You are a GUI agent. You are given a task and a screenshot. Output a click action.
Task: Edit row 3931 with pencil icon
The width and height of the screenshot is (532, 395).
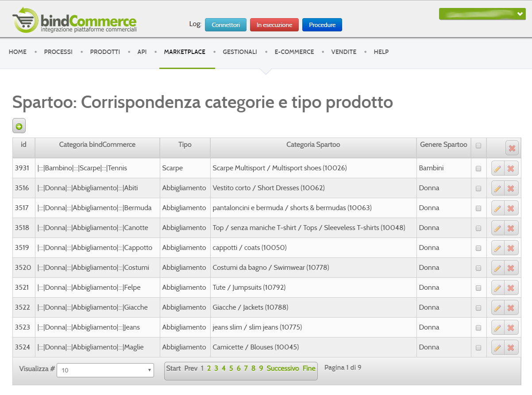(497, 169)
